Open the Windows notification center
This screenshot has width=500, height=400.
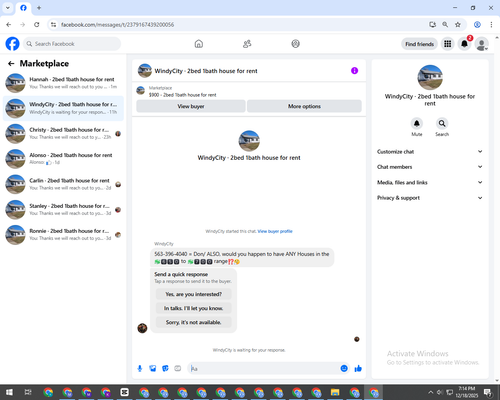(x=488, y=392)
